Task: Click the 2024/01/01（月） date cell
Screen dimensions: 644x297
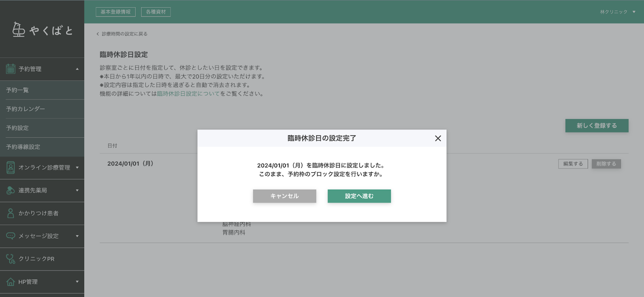Action: 130,164
